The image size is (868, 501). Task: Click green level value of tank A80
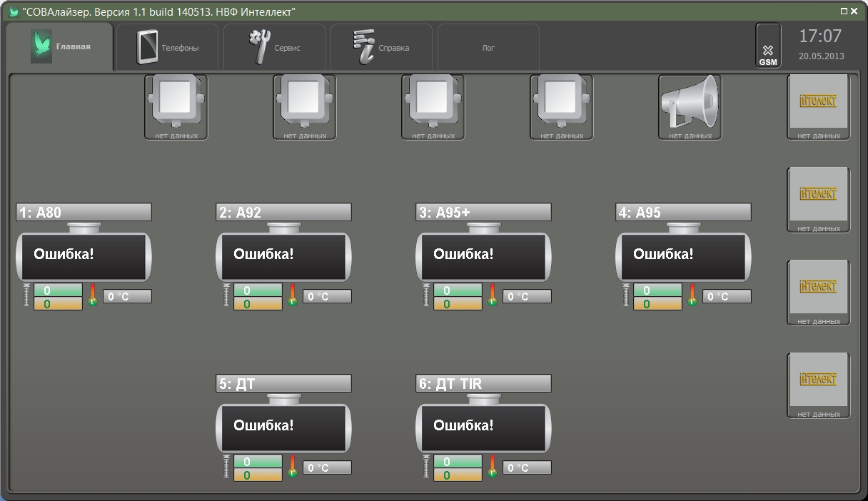(x=59, y=290)
